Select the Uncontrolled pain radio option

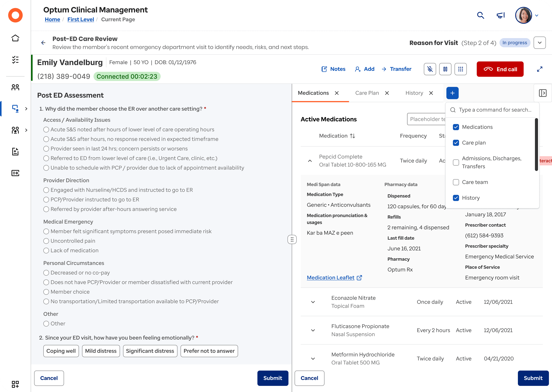(46, 241)
